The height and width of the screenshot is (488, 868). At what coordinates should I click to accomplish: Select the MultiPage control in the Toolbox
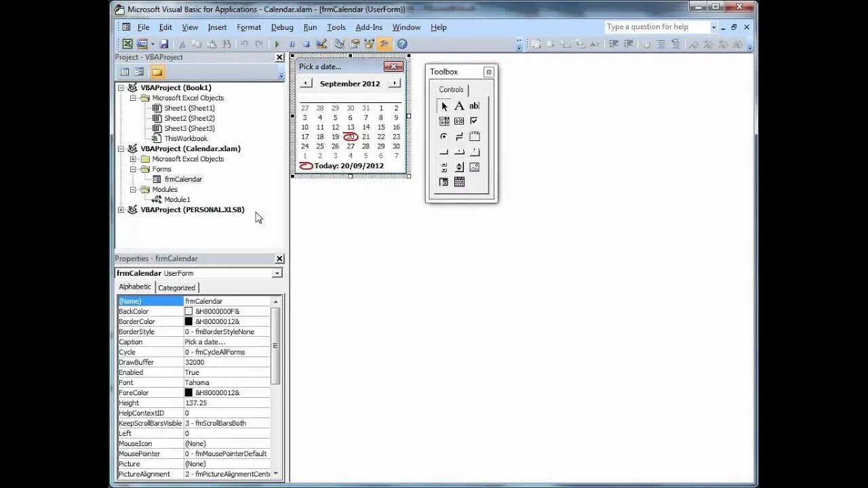click(474, 152)
